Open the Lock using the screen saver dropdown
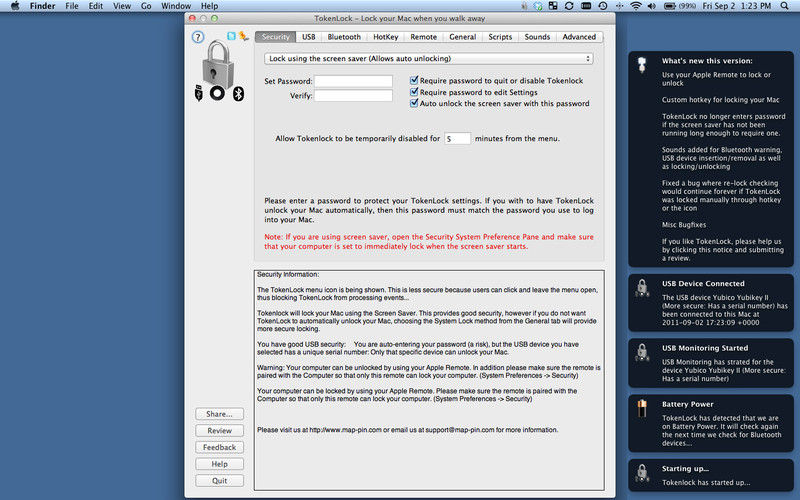Image resolution: width=800 pixels, height=500 pixels. [429, 59]
